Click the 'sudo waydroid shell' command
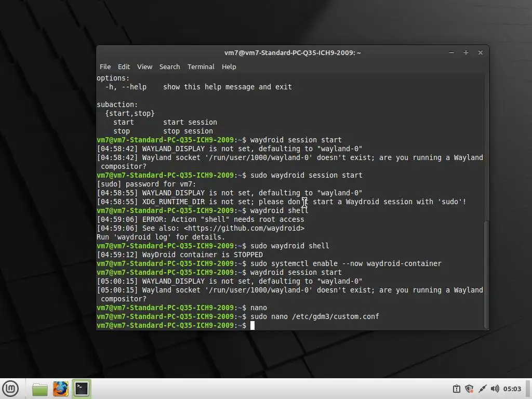 [x=290, y=246]
